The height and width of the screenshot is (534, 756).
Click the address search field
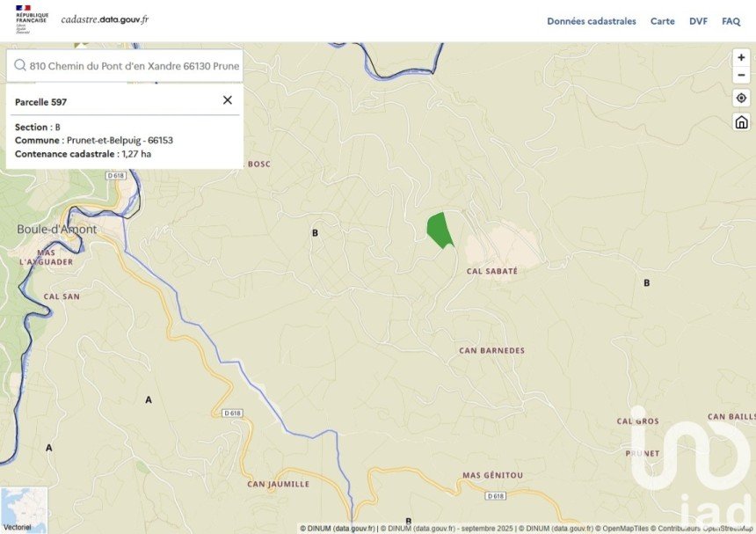[134, 65]
